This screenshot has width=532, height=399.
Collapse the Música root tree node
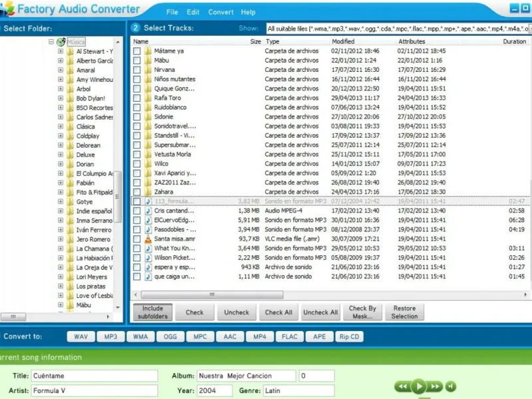[51, 42]
